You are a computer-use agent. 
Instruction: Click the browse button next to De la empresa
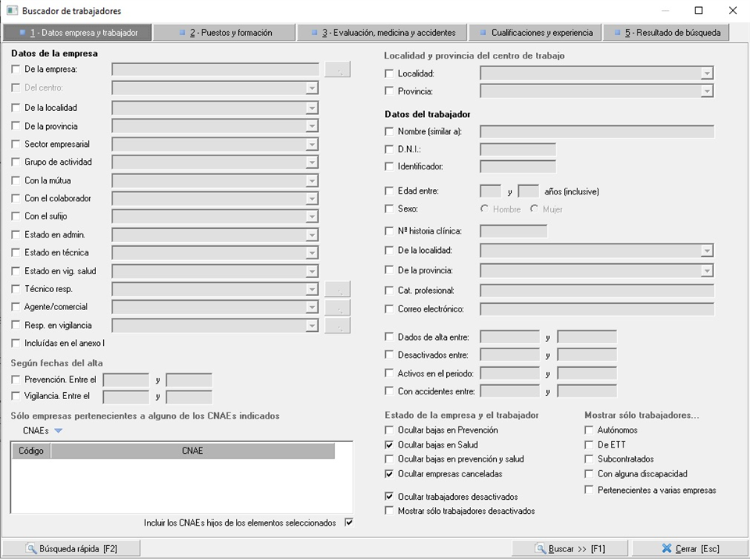click(337, 70)
